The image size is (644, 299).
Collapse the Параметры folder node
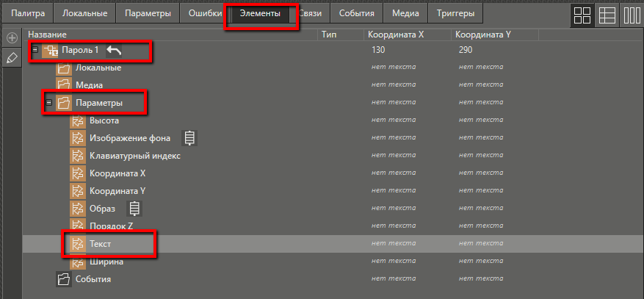click(49, 103)
